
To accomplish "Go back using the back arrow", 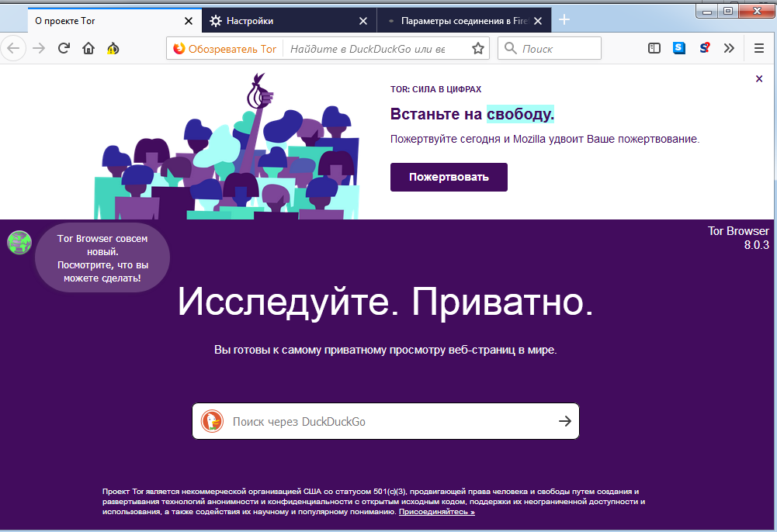I will click(x=13, y=49).
